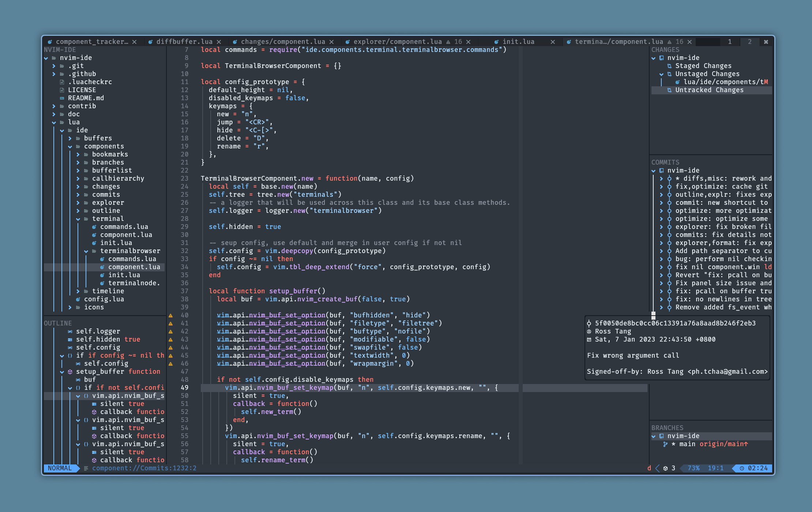Expand the 'Fix panel size issue' commit
This screenshot has height=512, width=812.
coord(661,283)
